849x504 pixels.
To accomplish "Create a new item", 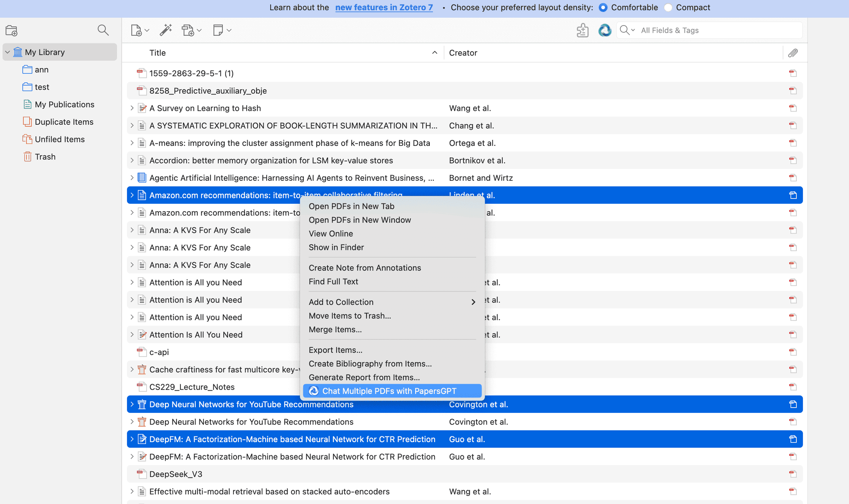I will (136, 30).
